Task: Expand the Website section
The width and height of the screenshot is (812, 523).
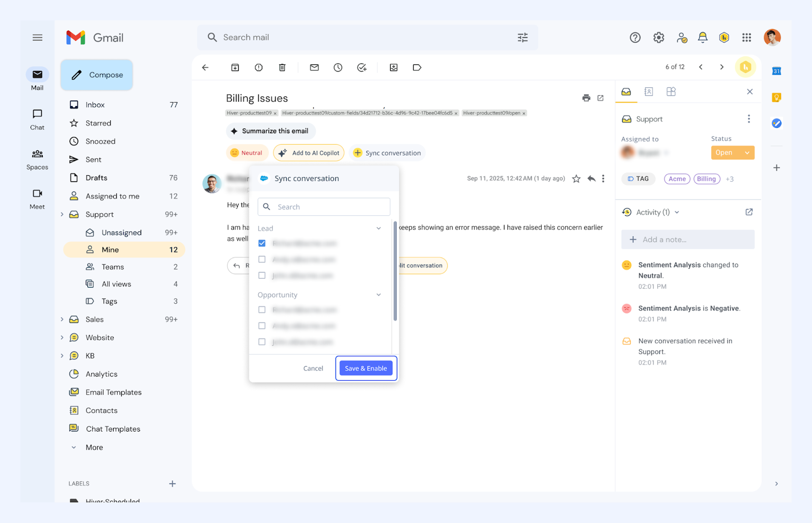Action: point(62,338)
